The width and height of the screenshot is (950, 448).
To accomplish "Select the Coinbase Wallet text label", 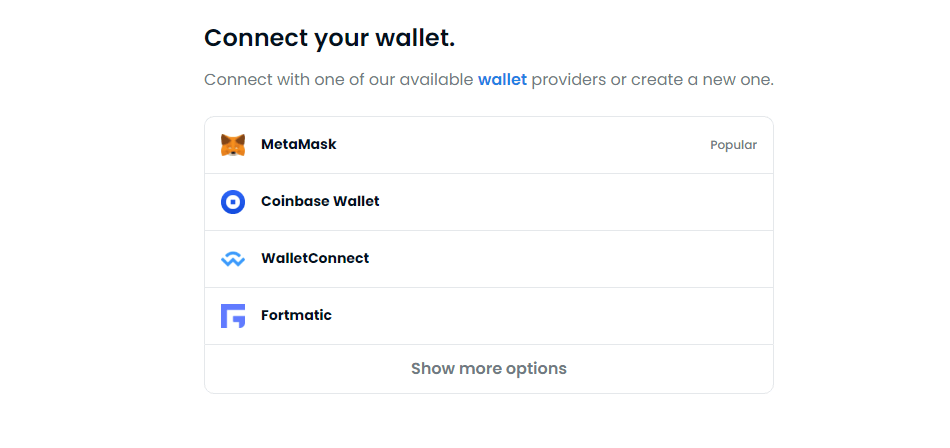I will [x=320, y=202].
